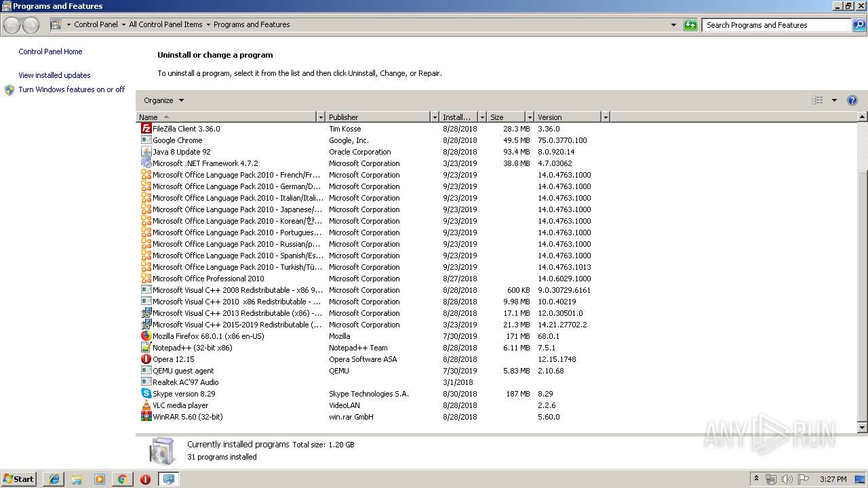
Task: Click the Action Center flag tray icon
Action: (804, 479)
